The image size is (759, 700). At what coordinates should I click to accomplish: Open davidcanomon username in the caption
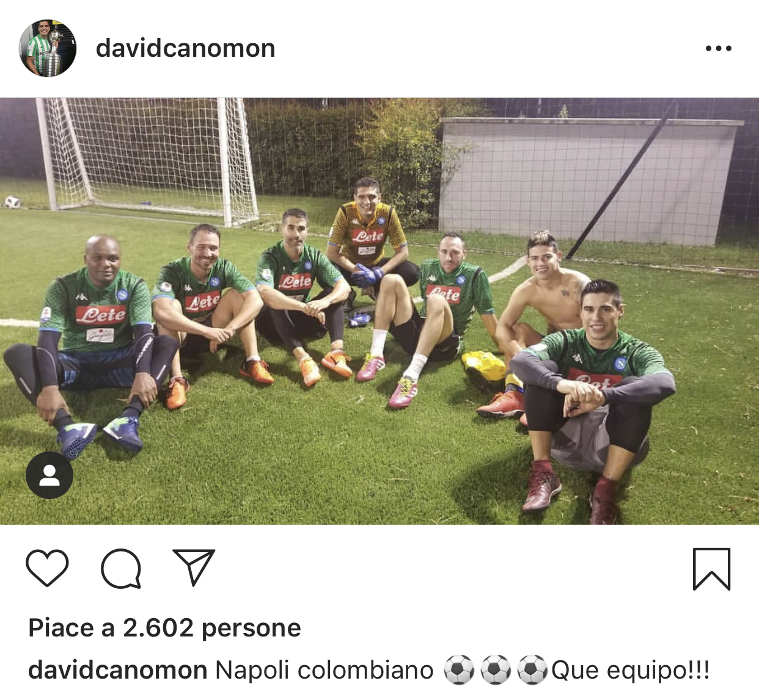tap(117, 670)
